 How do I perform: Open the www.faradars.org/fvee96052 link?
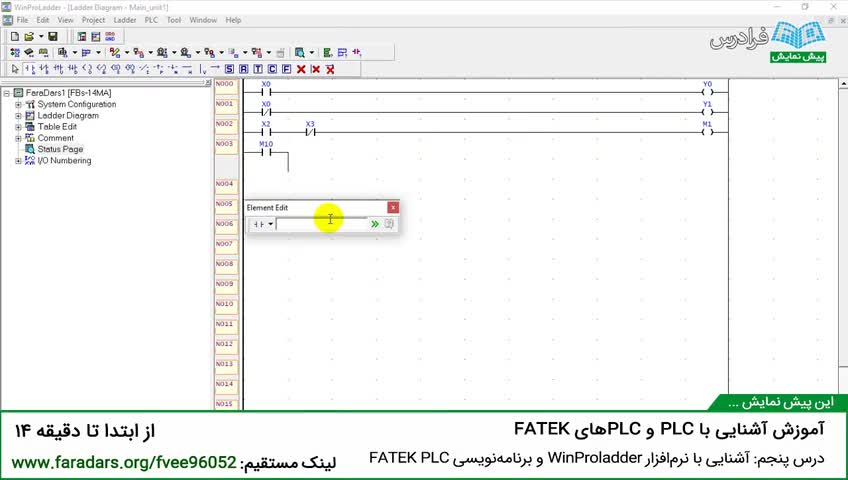pos(124,463)
